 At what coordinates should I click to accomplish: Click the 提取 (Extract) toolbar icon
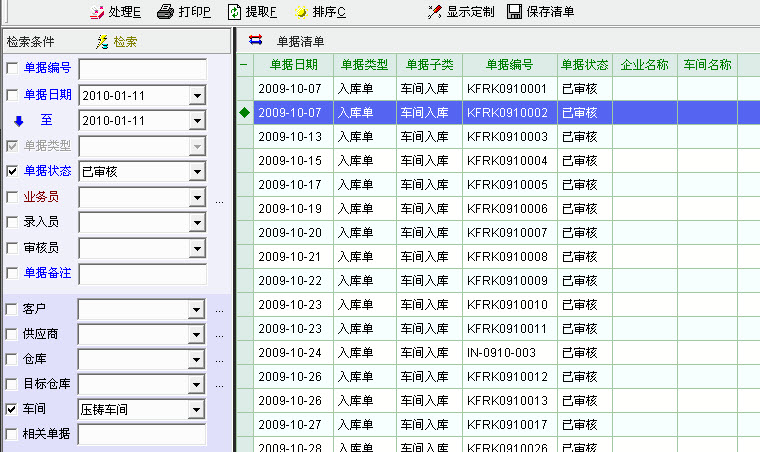click(x=234, y=12)
